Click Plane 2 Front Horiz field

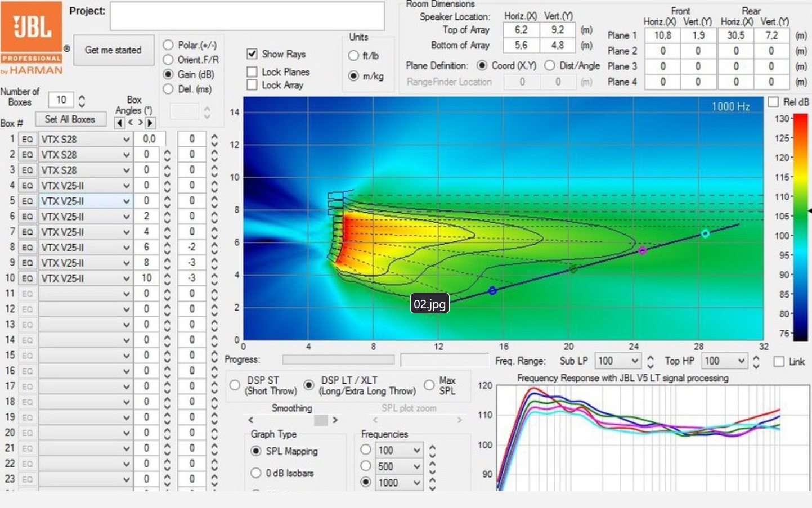662,51
